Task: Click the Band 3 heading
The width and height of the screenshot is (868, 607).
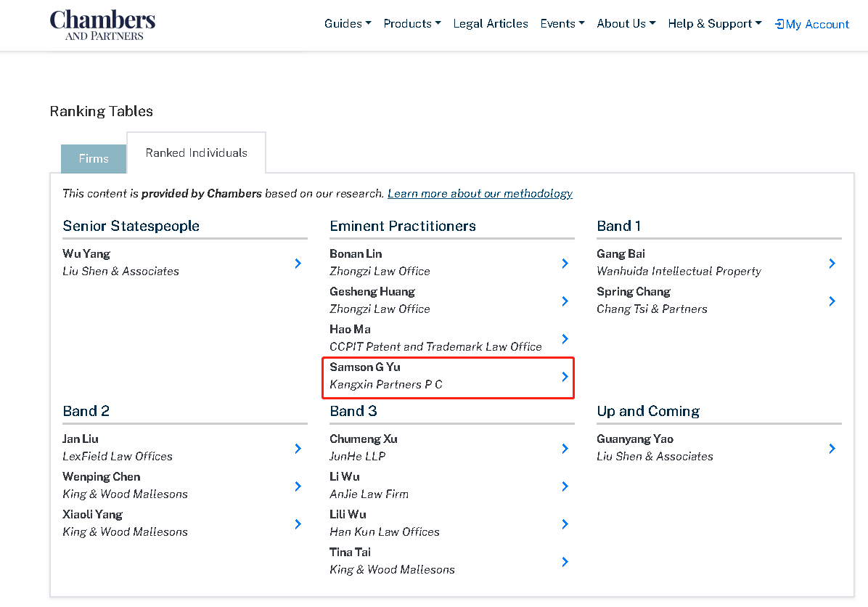Action: (x=353, y=411)
